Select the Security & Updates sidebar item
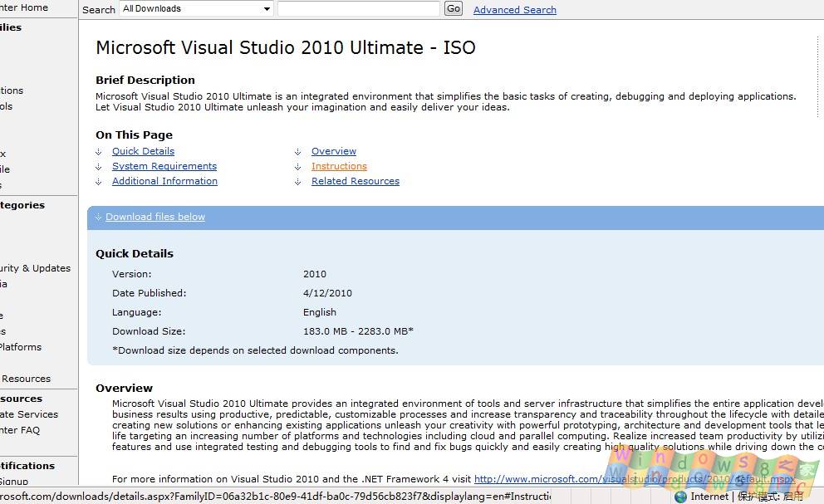The width and height of the screenshot is (824, 504). coord(35,268)
